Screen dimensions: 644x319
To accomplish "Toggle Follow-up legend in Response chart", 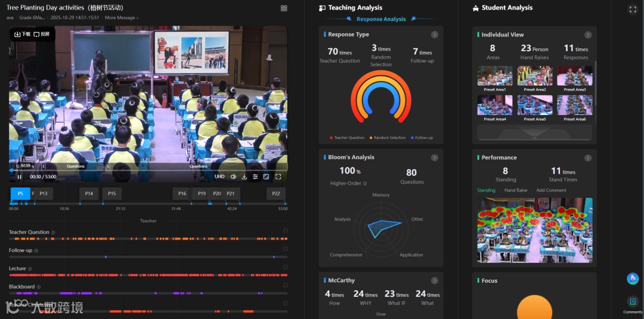I will click(x=422, y=138).
